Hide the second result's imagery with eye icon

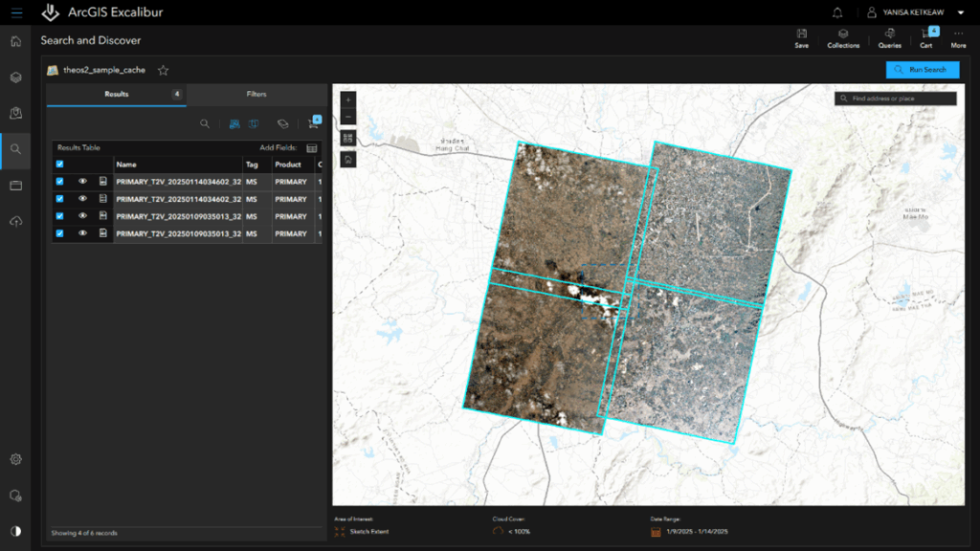coord(83,199)
